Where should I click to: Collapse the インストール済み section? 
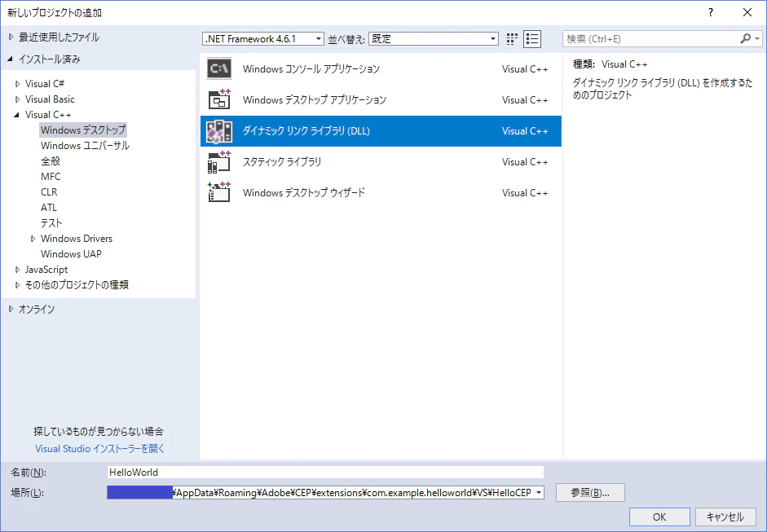tap(11, 59)
